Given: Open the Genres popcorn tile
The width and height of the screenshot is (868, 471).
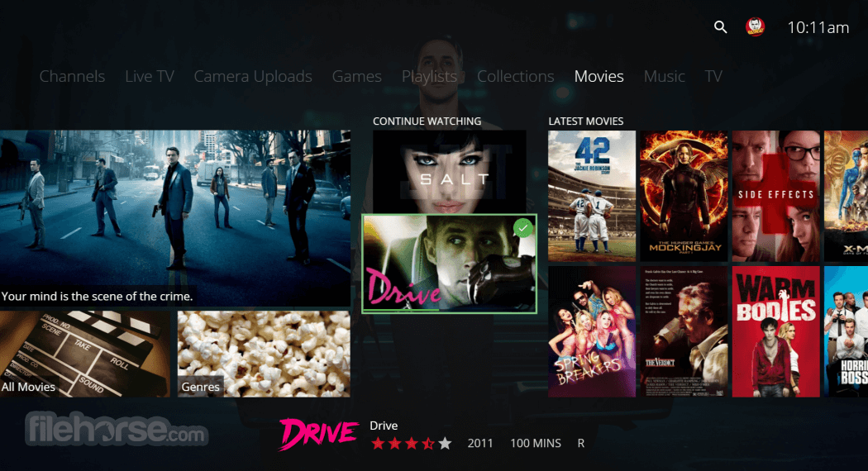Looking at the screenshot, I should [x=264, y=354].
